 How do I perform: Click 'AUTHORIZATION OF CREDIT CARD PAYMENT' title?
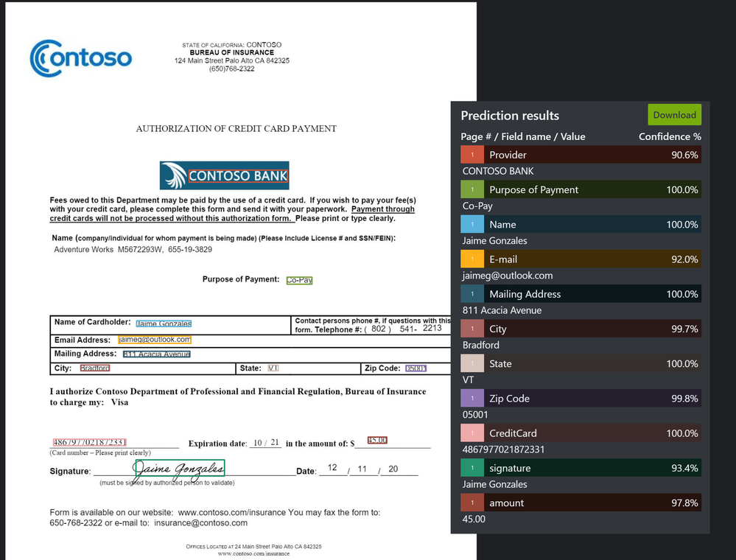(236, 129)
